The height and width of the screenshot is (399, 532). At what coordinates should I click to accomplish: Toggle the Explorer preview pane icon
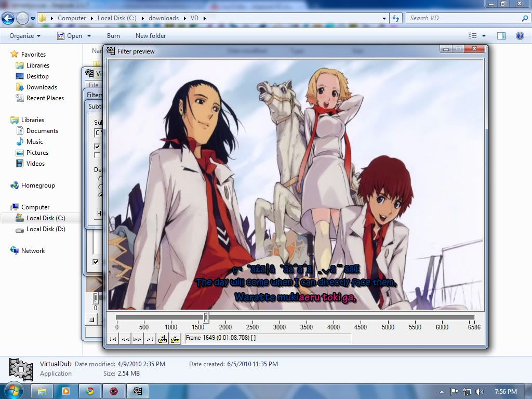(501, 36)
